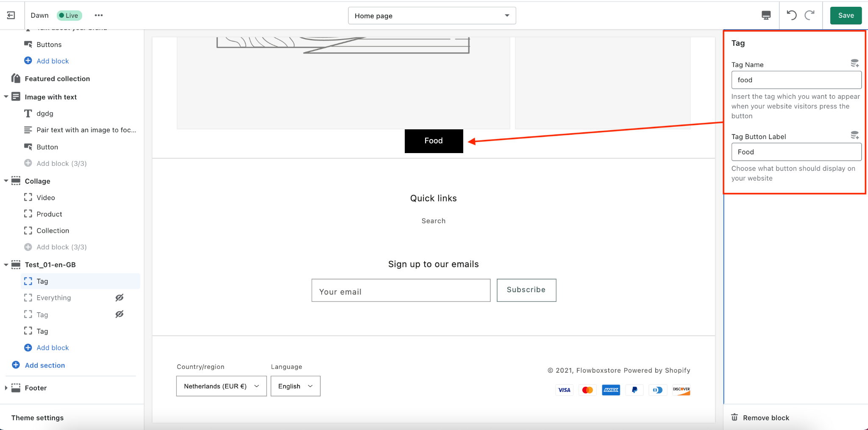Click the trash icon for Remove block
The image size is (868, 430).
click(x=734, y=417)
